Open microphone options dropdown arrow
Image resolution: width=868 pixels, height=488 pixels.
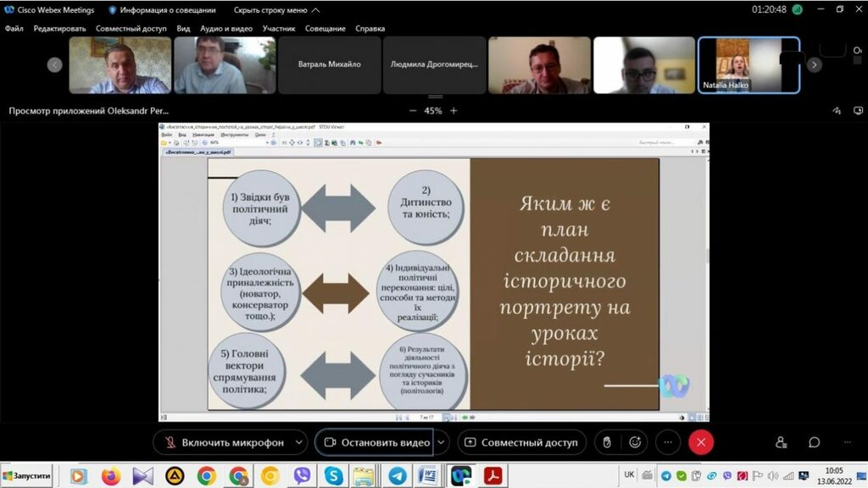(298, 442)
